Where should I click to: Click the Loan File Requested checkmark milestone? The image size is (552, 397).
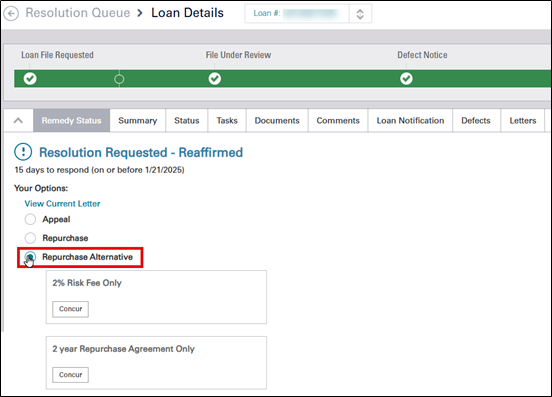click(30, 78)
